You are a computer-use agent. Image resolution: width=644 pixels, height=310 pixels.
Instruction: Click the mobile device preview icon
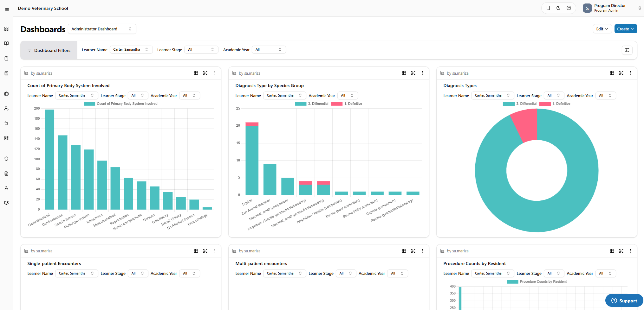[548, 8]
